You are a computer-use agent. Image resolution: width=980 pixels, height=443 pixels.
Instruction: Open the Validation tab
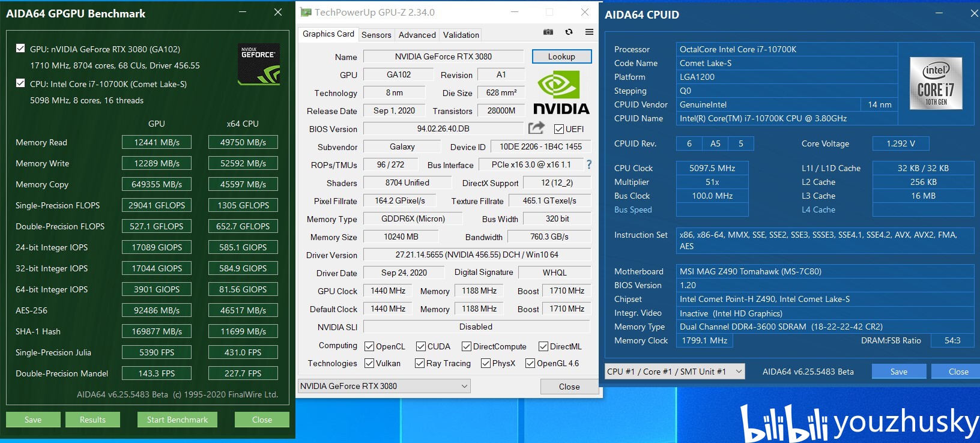(461, 35)
